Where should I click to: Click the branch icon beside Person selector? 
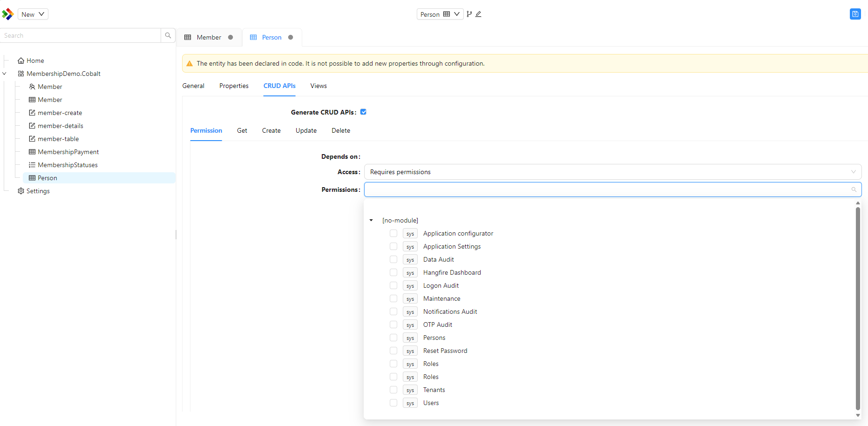point(469,14)
